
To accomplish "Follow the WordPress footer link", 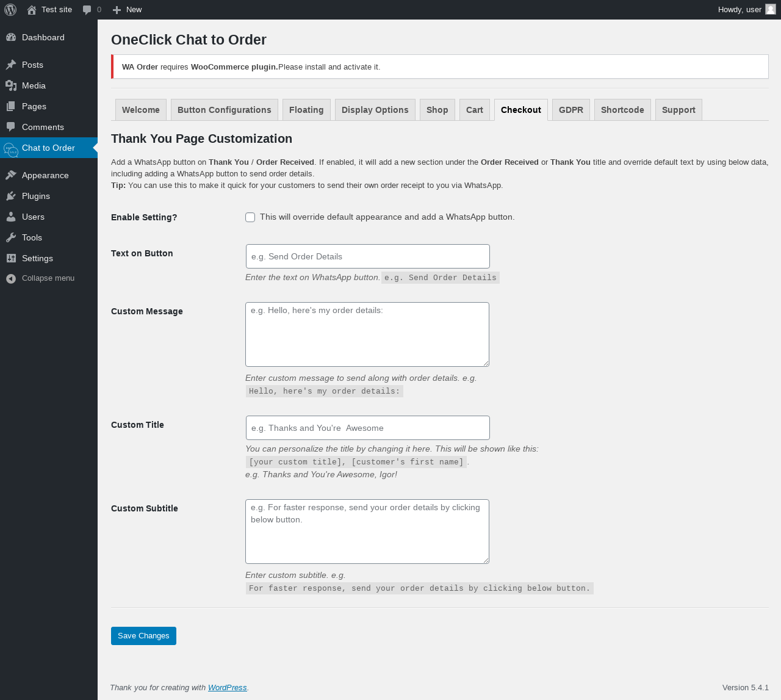I will click(228, 687).
